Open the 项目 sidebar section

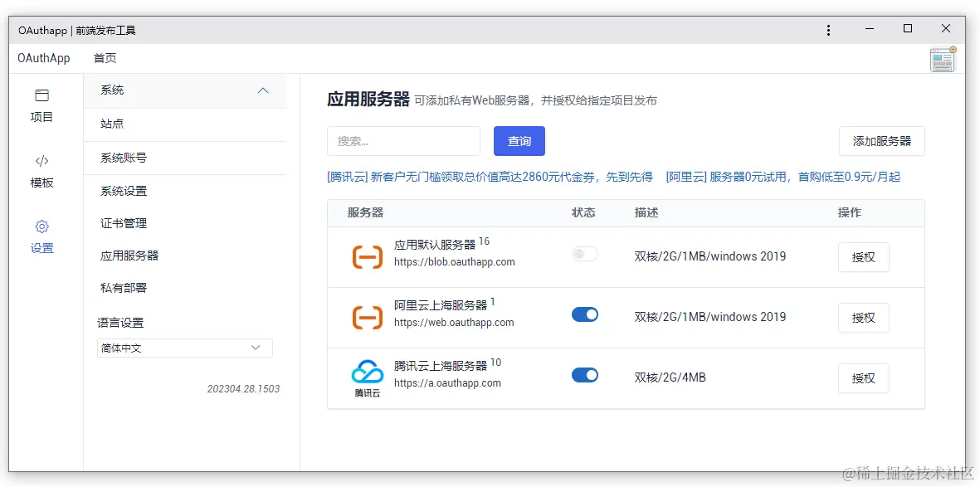[41, 105]
